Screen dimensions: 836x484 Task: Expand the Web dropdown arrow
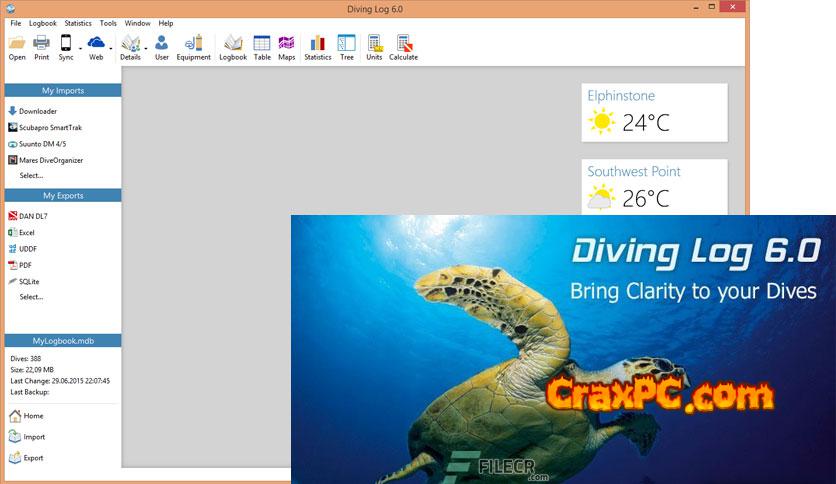pyautogui.click(x=110, y=46)
